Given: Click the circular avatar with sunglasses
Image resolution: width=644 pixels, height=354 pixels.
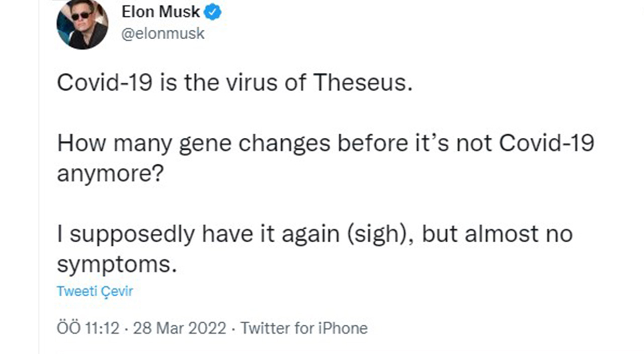Looking at the screenshot, I should (x=82, y=25).
